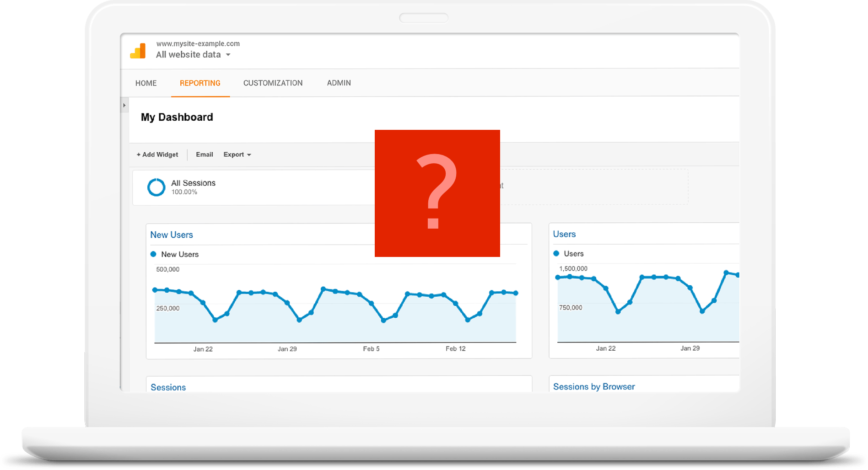Click the New Users legend dot
Viewport: 868px width, 470px height.
tap(153, 254)
